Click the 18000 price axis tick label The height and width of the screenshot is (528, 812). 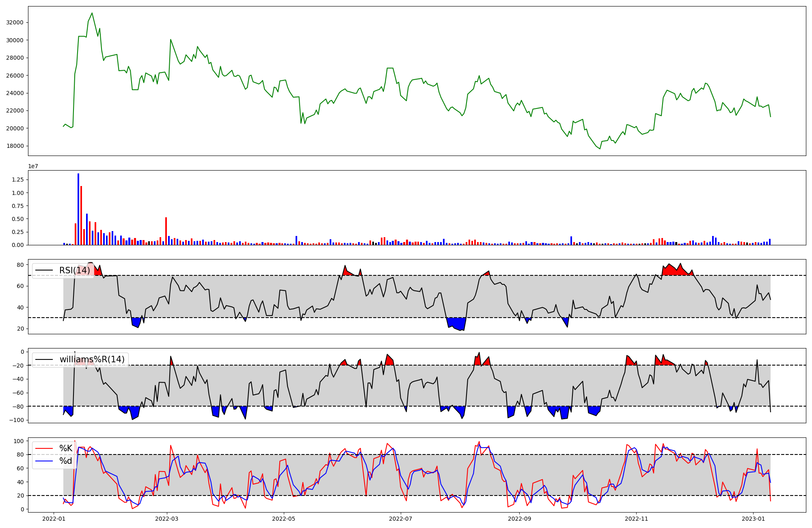coord(15,146)
